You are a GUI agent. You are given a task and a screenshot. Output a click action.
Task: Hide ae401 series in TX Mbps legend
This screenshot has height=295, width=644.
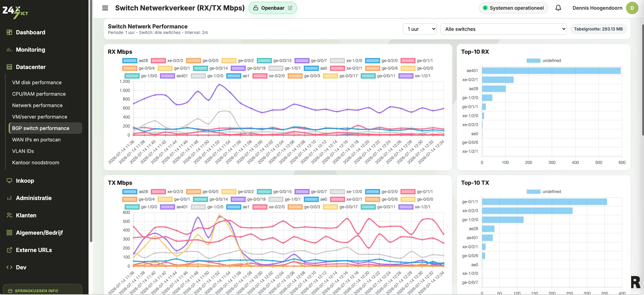pos(174,207)
